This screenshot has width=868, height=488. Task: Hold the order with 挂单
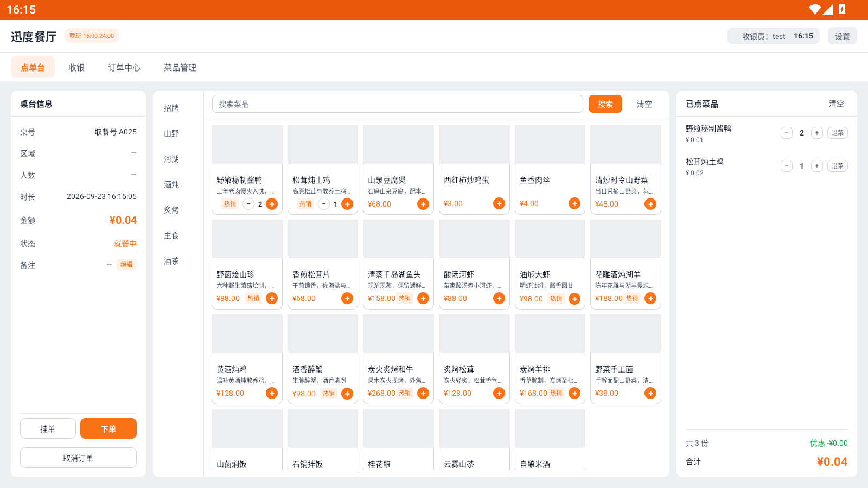click(48, 428)
